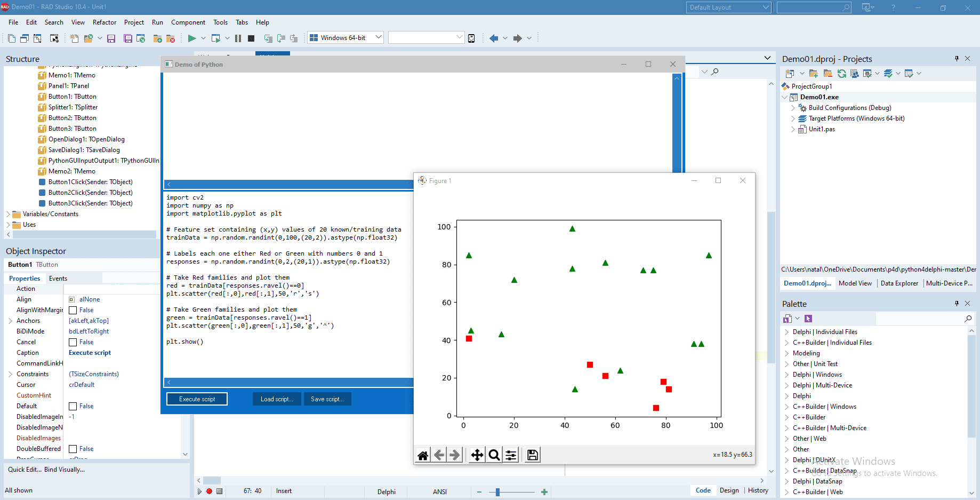This screenshot has height=500, width=980.
Task: Click Remove file from project icon in main toolbar
Action: [x=171, y=38]
